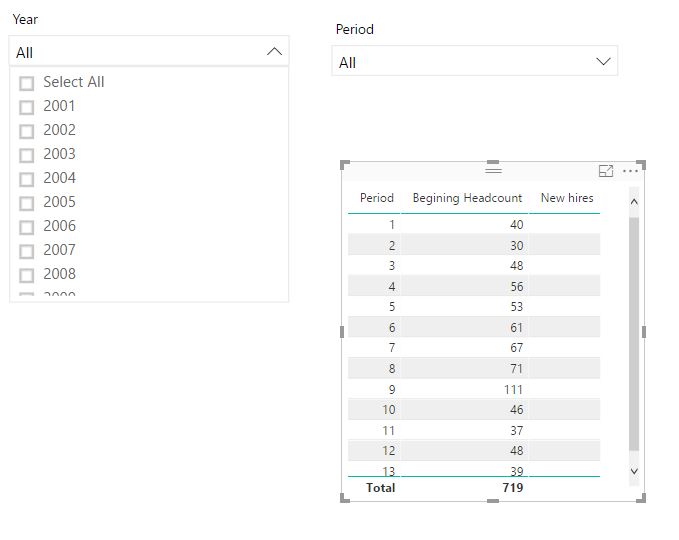
Task: Sort by Period column header
Action: pos(377,198)
